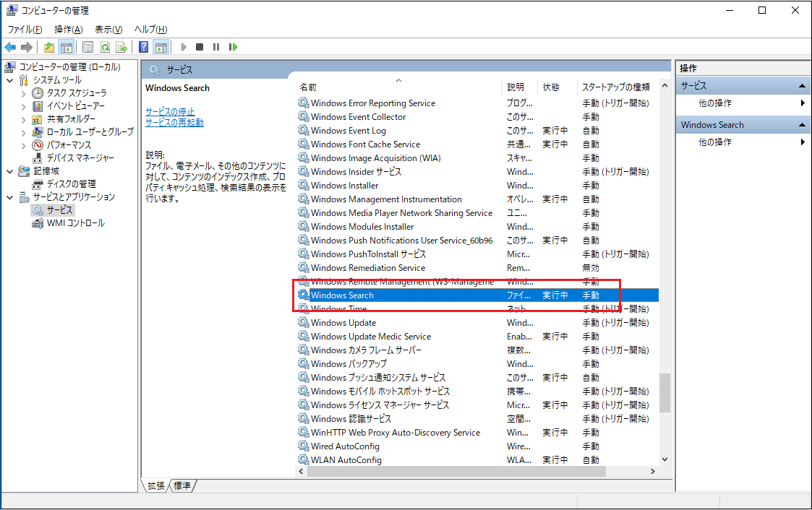This screenshot has width=812, height=510.
Task: Open the Help toolbar icon
Action: 144,48
